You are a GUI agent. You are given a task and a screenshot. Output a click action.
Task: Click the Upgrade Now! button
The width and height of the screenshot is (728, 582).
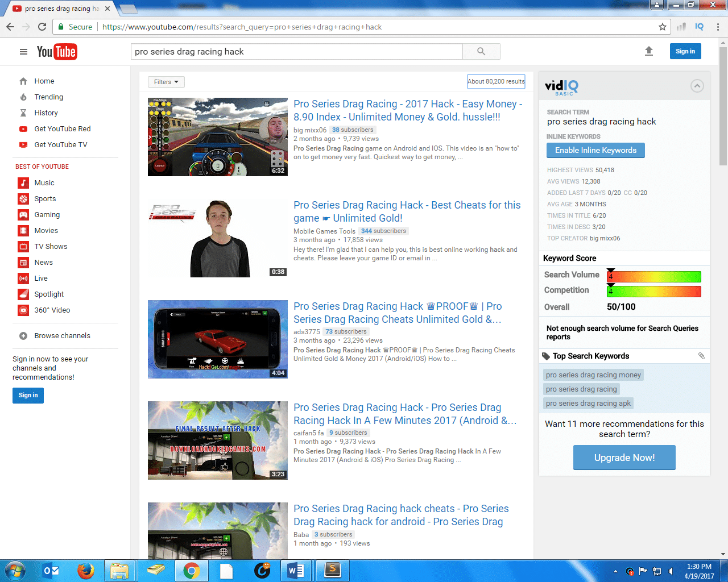(x=624, y=458)
